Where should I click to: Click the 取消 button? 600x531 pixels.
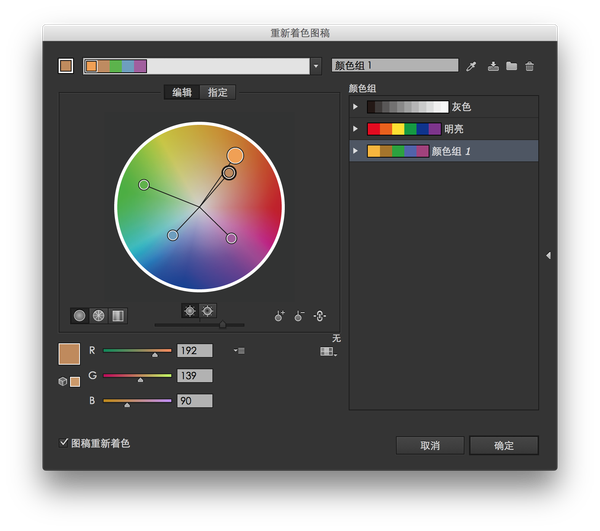coord(430,445)
